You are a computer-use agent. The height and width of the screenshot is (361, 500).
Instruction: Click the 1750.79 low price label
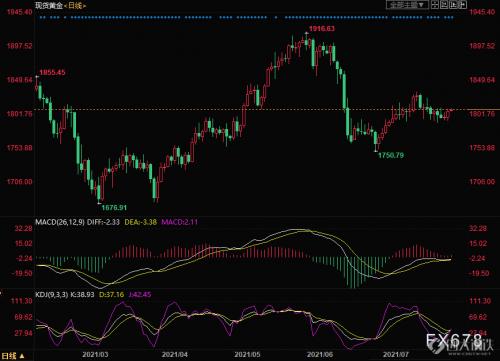click(391, 155)
